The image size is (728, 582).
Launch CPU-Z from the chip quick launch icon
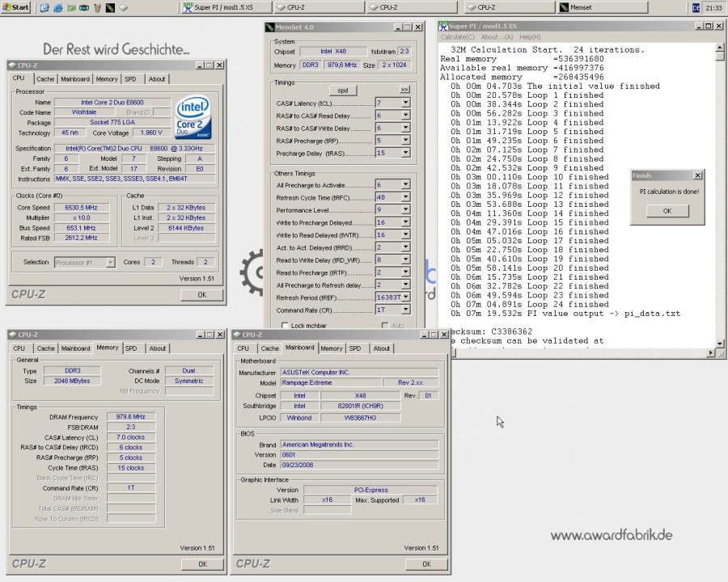[124, 8]
